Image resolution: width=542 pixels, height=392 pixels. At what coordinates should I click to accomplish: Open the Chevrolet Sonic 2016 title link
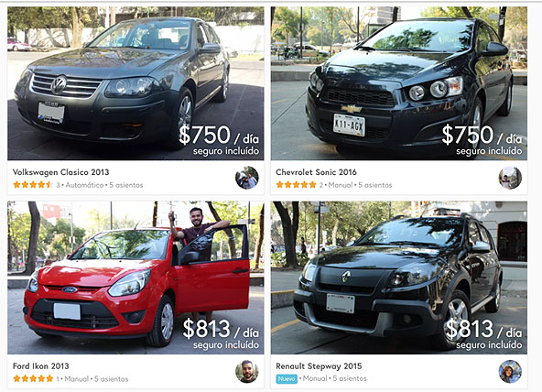tap(316, 172)
